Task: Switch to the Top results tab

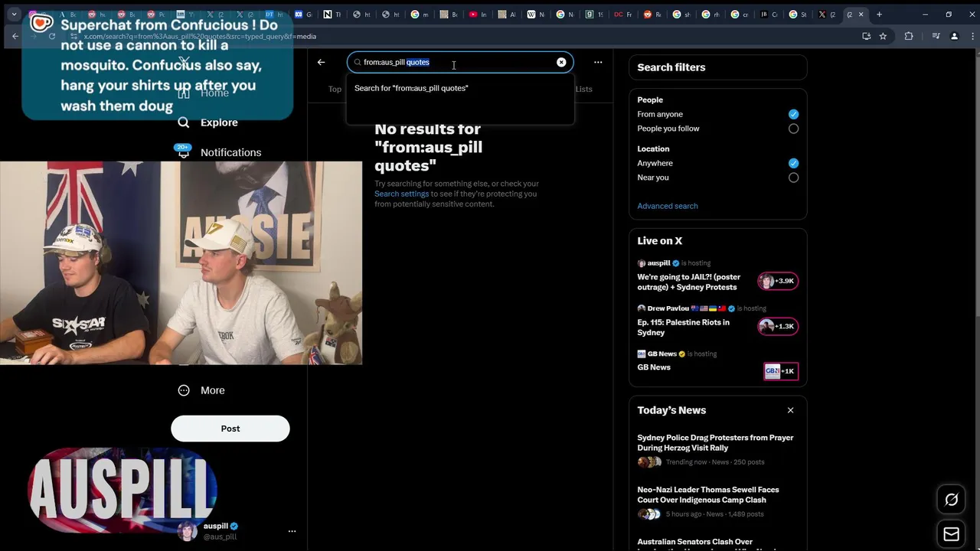Action: pos(335,89)
